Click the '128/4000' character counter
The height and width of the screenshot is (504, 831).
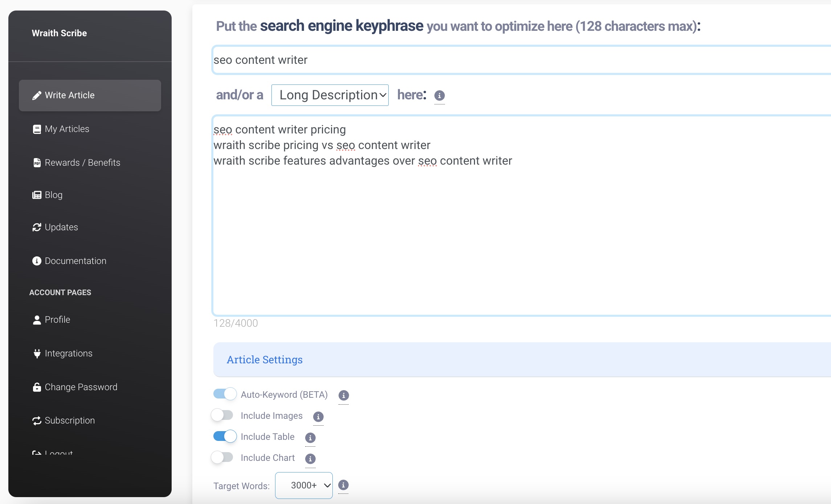(x=236, y=323)
